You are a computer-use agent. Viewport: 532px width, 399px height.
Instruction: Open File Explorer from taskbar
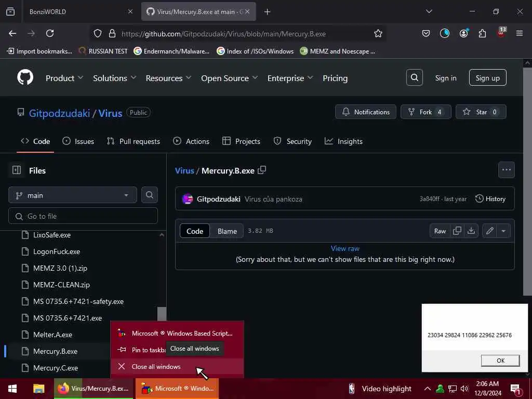pyautogui.click(x=38, y=389)
